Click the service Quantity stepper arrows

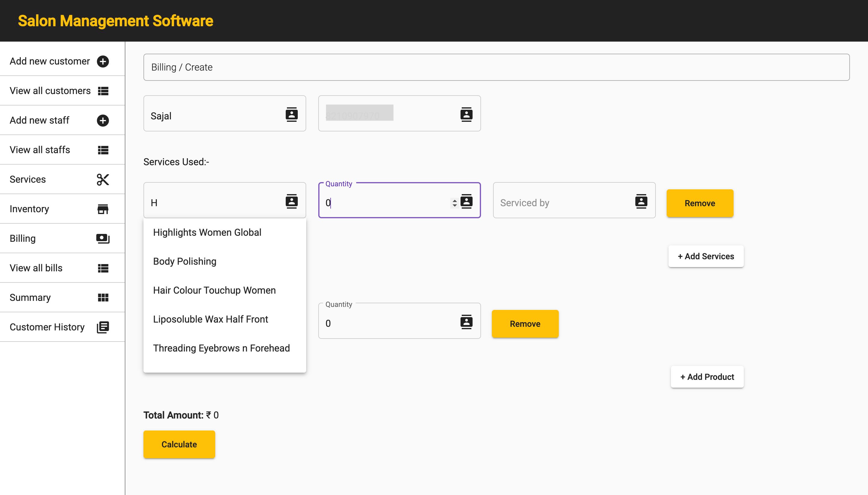pos(454,203)
